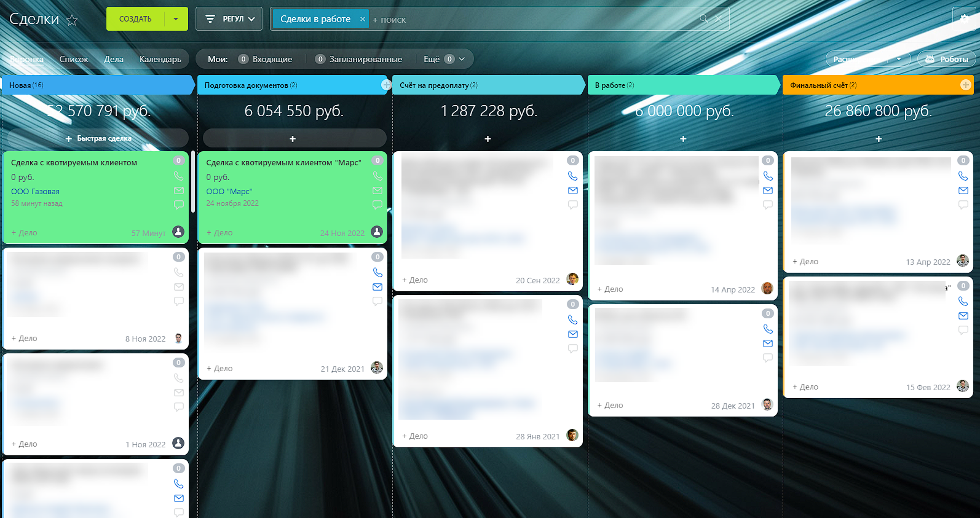Click phone icon on 28 Дек 2021 card

point(768,329)
